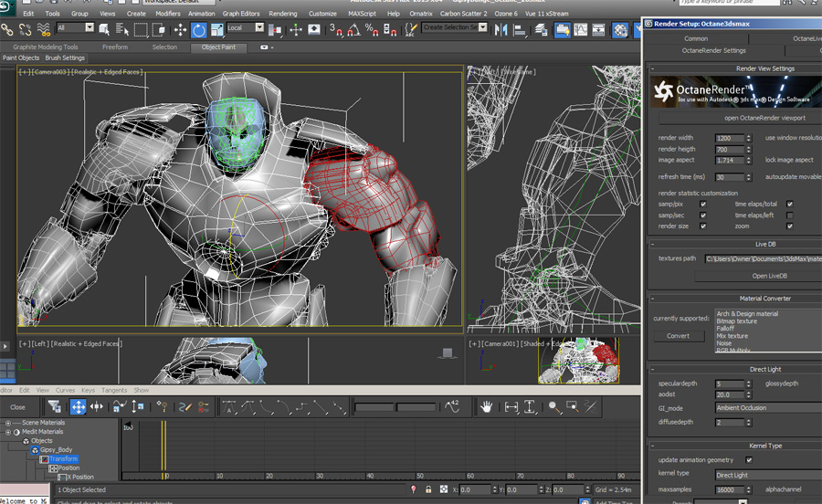The width and height of the screenshot is (822, 504).
Task: Toggle Spinner Snap icon
Action: point(389,30)
